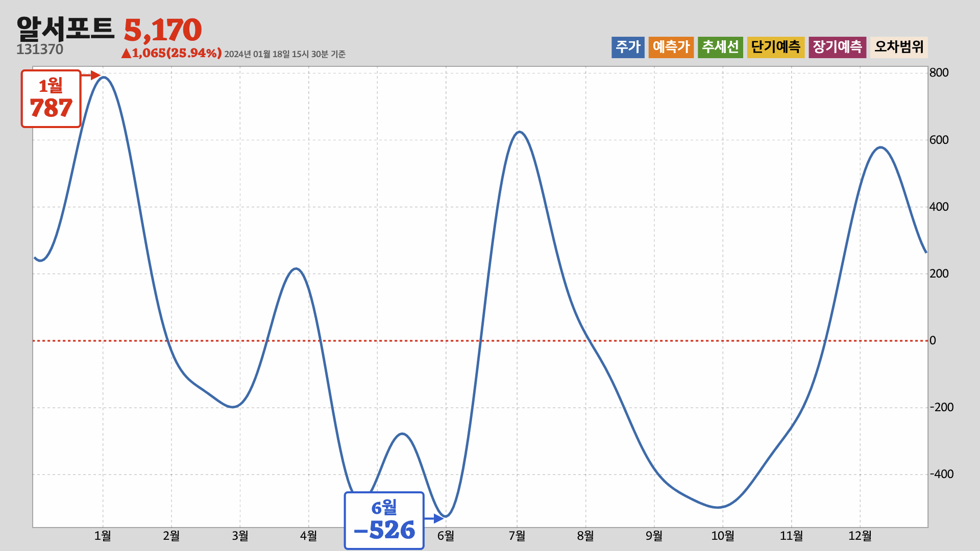Screen dimensions: 980x551
Task: Click the -400 y-axis value
Action: pyautogui.click(x=942, y=474)
